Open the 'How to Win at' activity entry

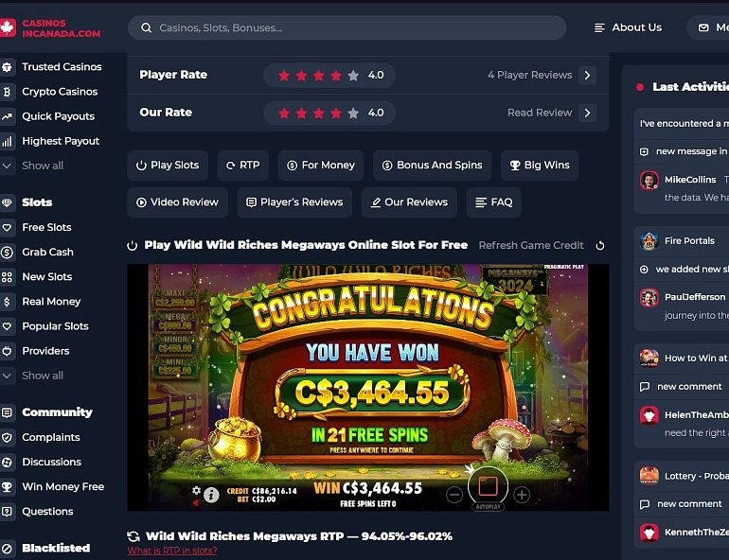tap(684, 358)
